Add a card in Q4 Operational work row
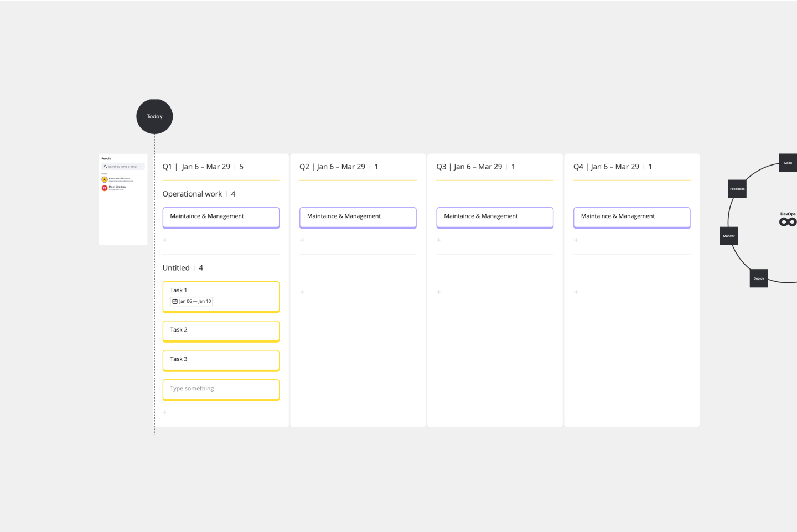 click(576, 240)
